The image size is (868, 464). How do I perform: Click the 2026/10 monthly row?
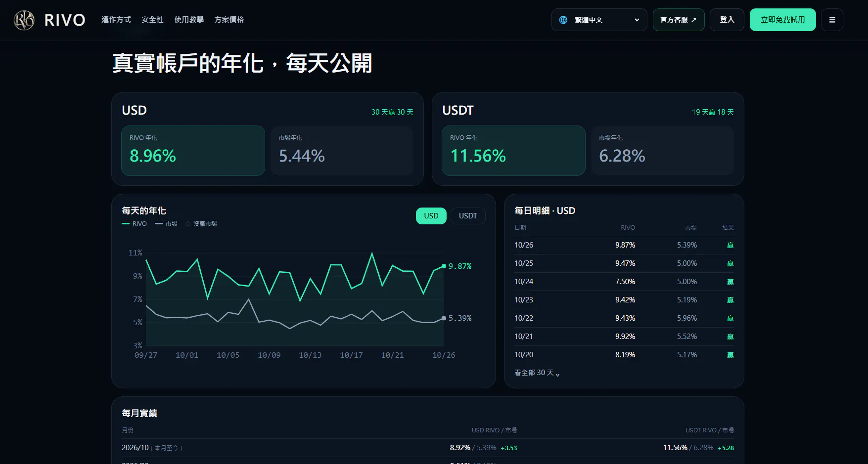pos(428,448)
